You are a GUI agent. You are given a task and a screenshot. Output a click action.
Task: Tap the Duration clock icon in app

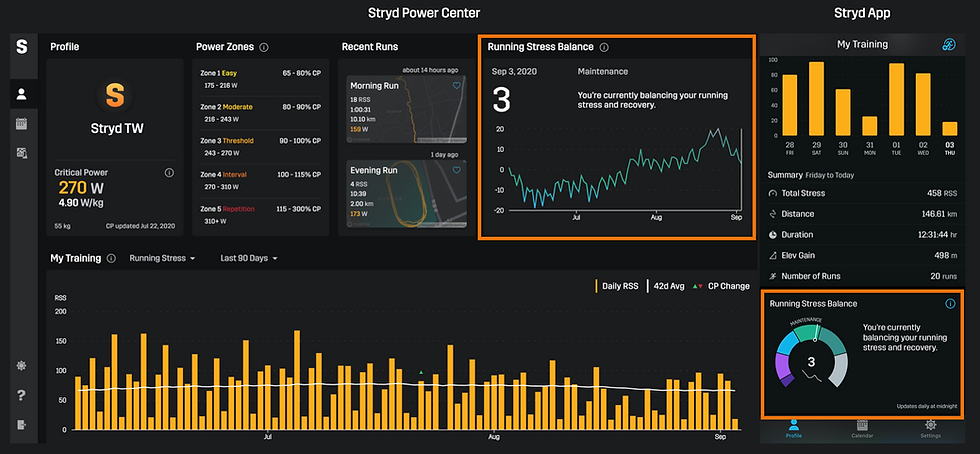point(772,235)
